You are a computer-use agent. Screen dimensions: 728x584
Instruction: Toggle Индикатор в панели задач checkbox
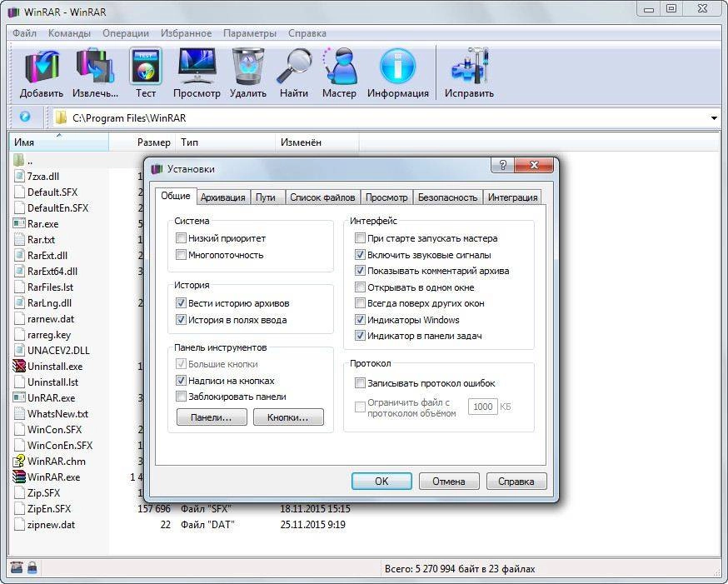pyautogui.click(x=360, y=336)
